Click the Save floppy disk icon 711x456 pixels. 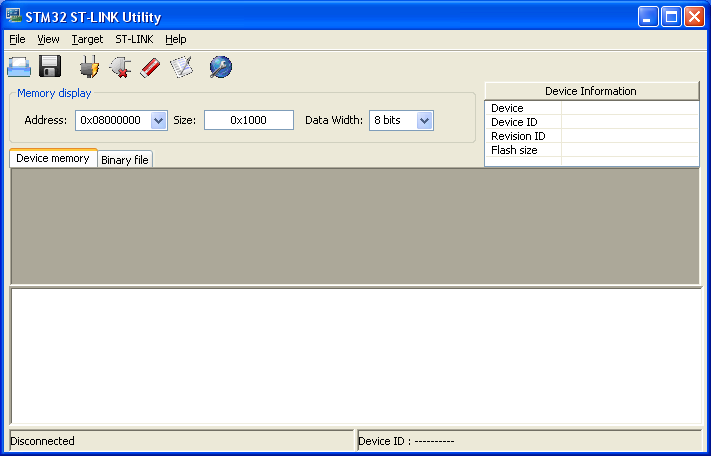50,67
